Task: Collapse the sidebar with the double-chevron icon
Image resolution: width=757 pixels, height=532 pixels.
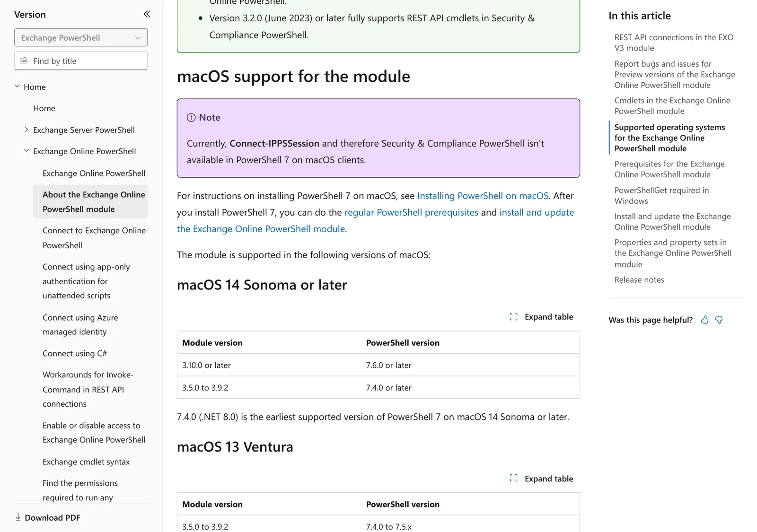Action: (x=147, y=14)
